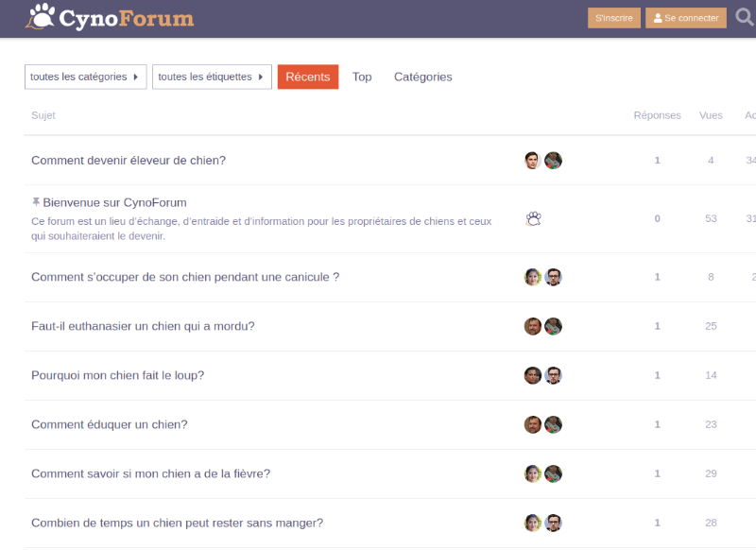Open pinned topic Bienvenue sur CynoForum

114,202
